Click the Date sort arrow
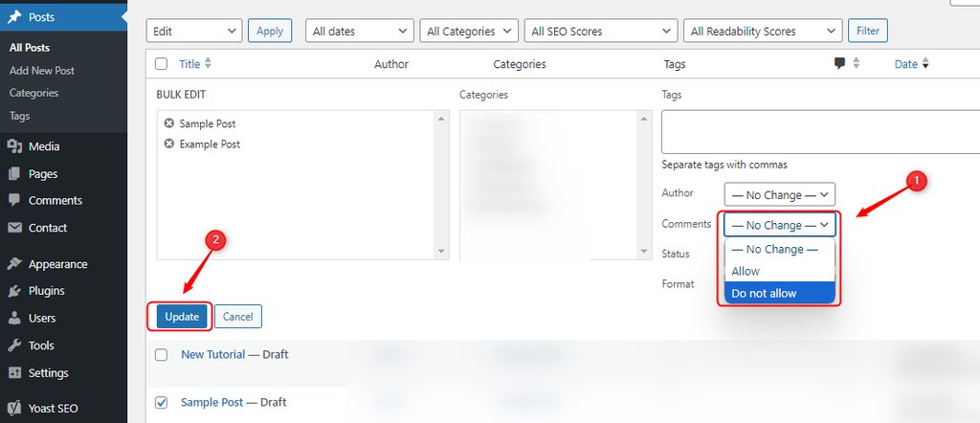Viewport: 980px width, 423px height. pos(925,64)
